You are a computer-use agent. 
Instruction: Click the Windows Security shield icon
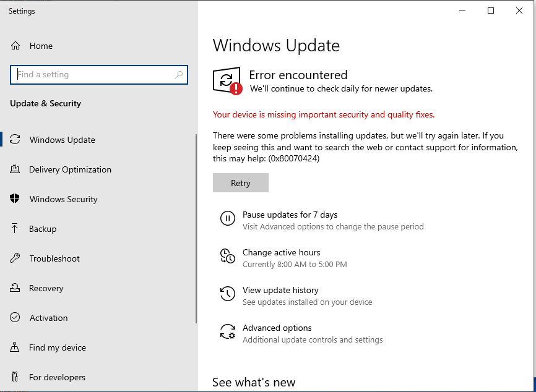coord(15,198)
